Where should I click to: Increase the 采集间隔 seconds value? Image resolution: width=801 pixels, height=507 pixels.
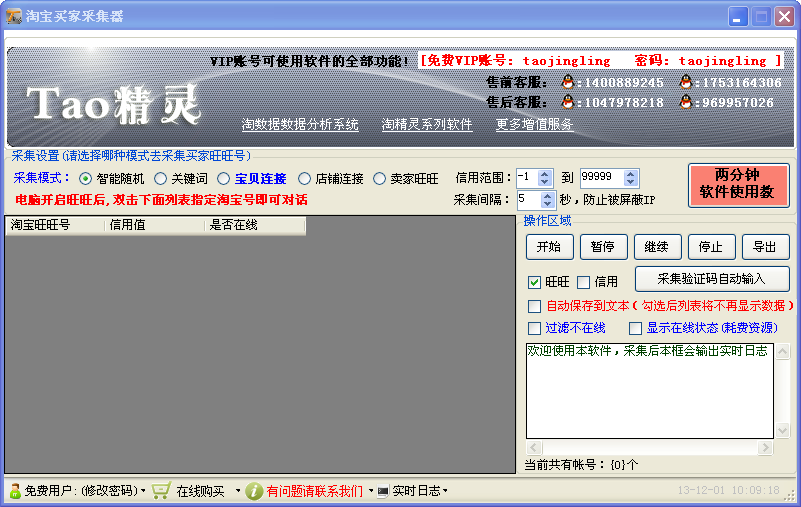(548, 195)
